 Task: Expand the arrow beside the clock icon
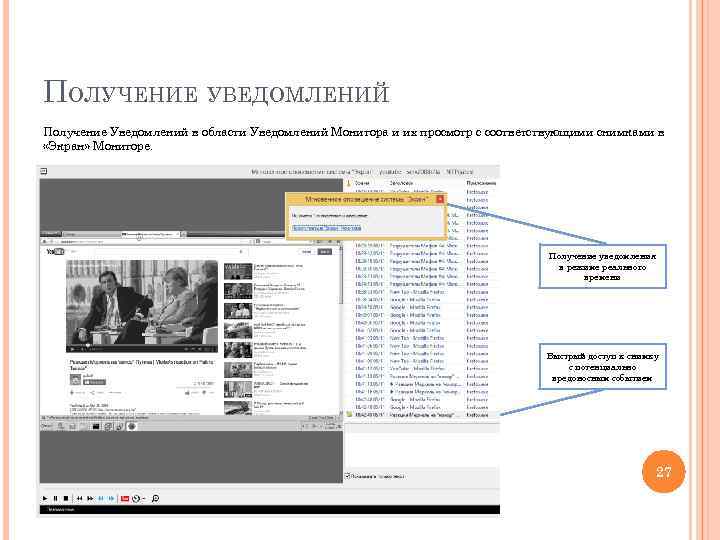click(144, 499)
